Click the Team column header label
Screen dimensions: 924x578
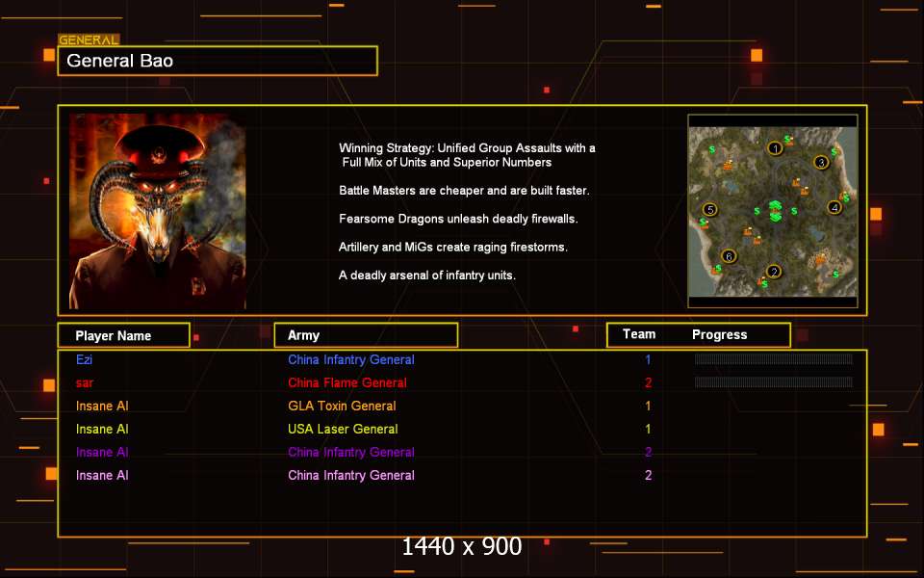(x=639, y=334)
